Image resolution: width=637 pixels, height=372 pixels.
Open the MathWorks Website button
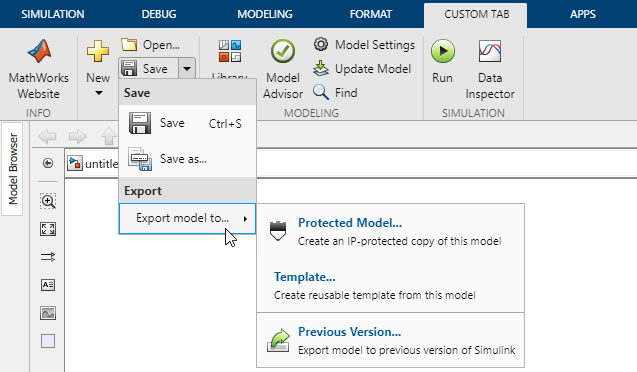(39, 69)
